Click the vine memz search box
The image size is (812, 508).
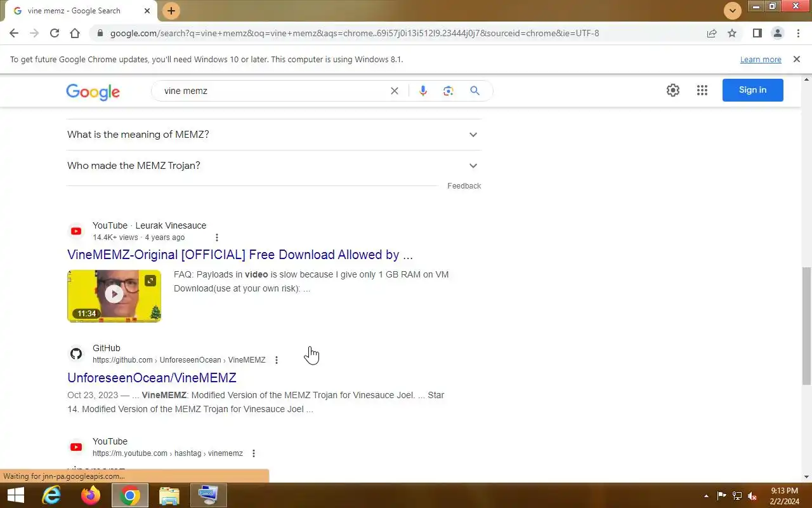click(273, 91)
